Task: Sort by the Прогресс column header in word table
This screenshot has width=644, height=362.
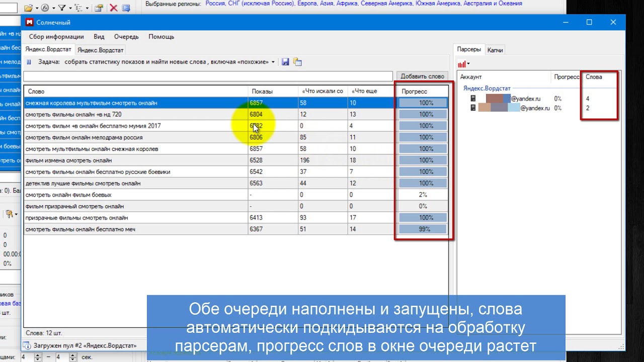Action: (x=423, y=92)
